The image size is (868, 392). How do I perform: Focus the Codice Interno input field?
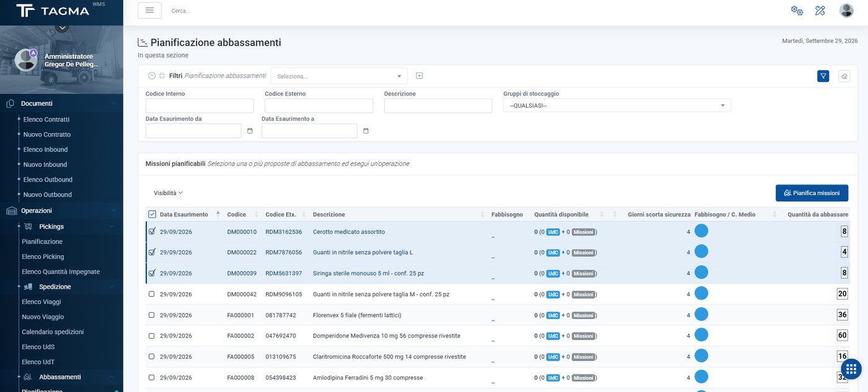200,106
